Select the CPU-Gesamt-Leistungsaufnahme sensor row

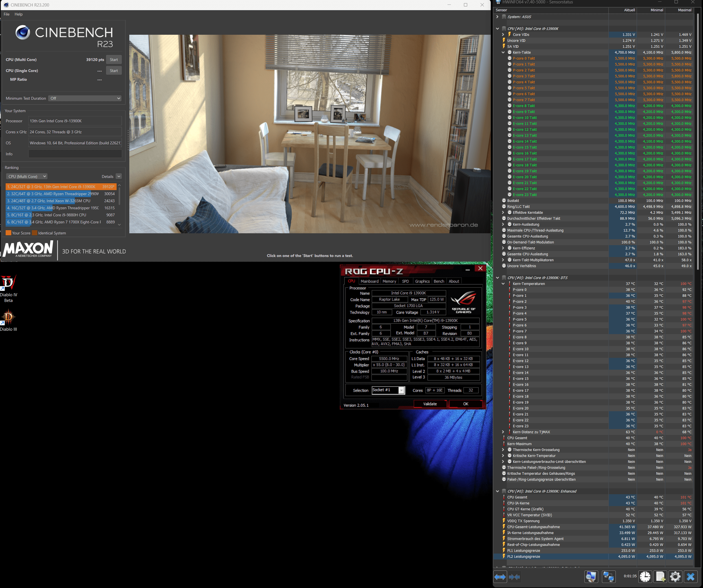[594, 527]
